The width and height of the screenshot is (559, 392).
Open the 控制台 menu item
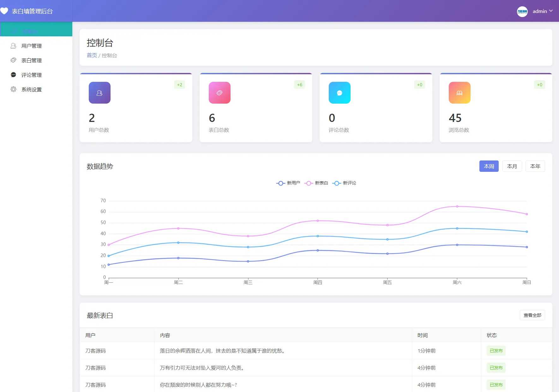[x=30, y=31]
